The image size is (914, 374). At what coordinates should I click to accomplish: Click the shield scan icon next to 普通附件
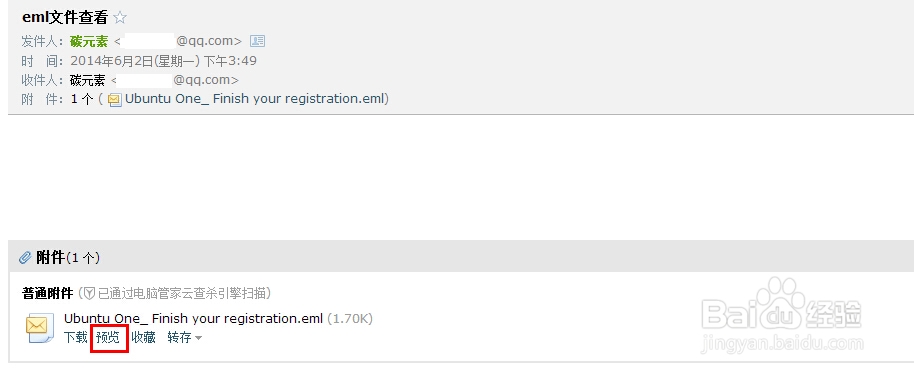(x=89, y=292)
